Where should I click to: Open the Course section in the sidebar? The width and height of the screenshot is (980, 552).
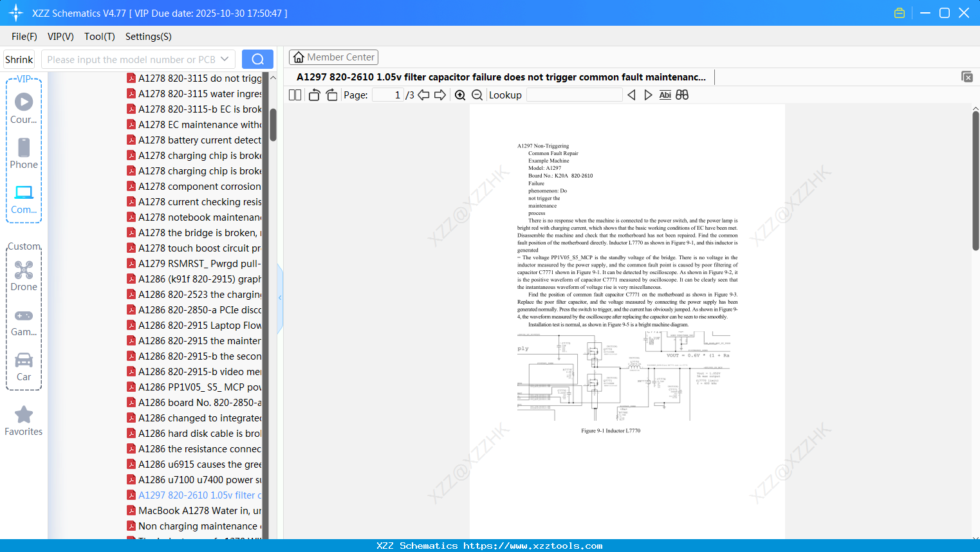pyautogui.click(x=24, y=109)
